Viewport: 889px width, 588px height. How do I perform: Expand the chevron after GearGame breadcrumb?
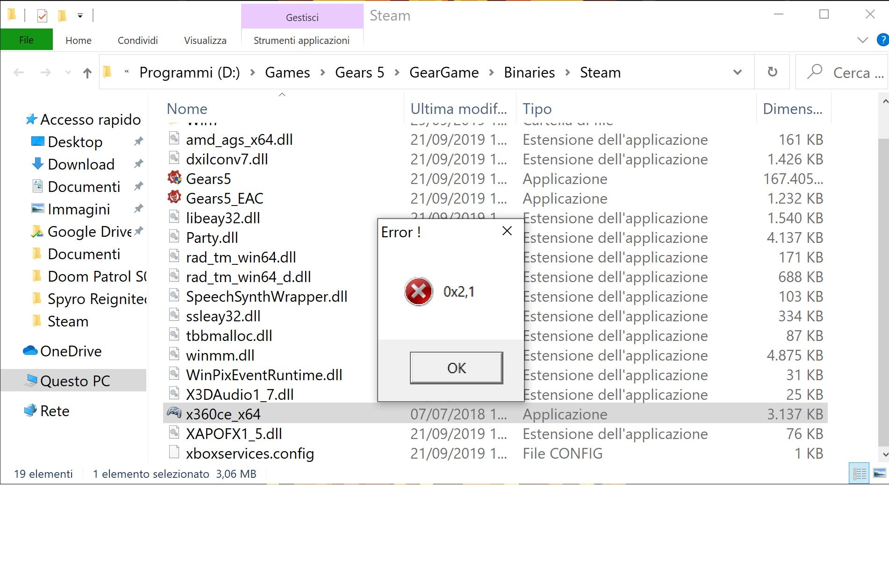491,72
